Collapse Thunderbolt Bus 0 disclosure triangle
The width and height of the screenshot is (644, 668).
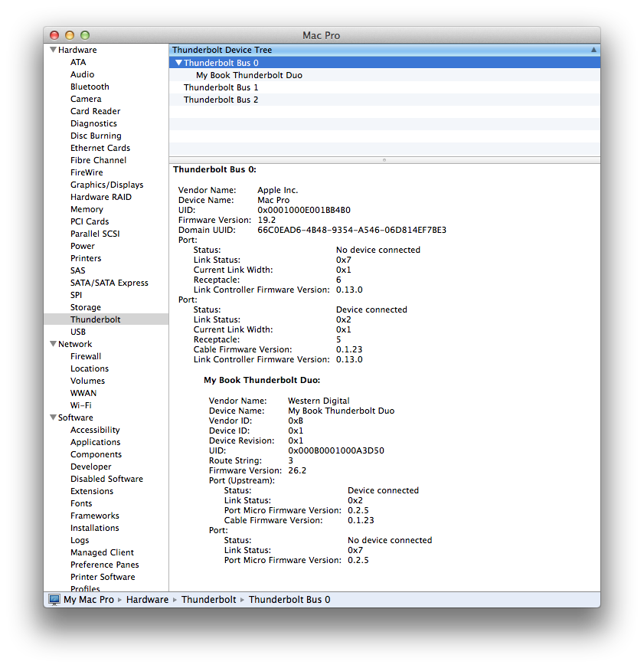pos(179,63)
